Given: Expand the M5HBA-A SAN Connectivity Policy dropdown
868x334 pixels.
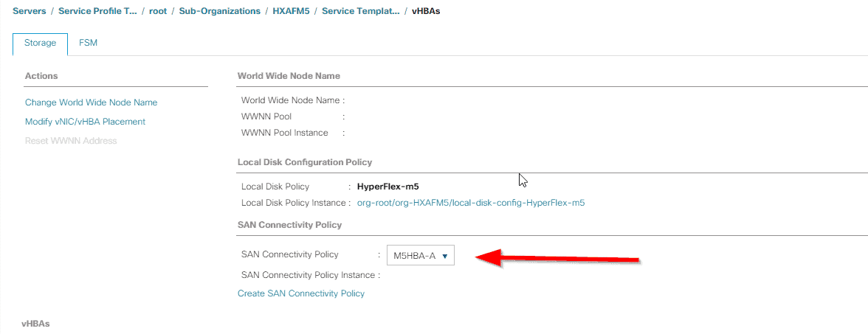Looking at the screenshot, I should pos(420,255).
